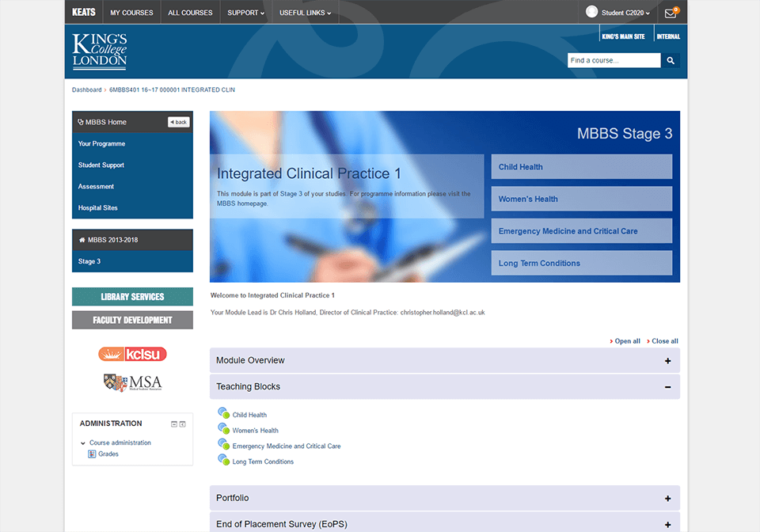Dock the Administration block with arrow icon
The width and height of the screenshot is (760, 532).
182,424
